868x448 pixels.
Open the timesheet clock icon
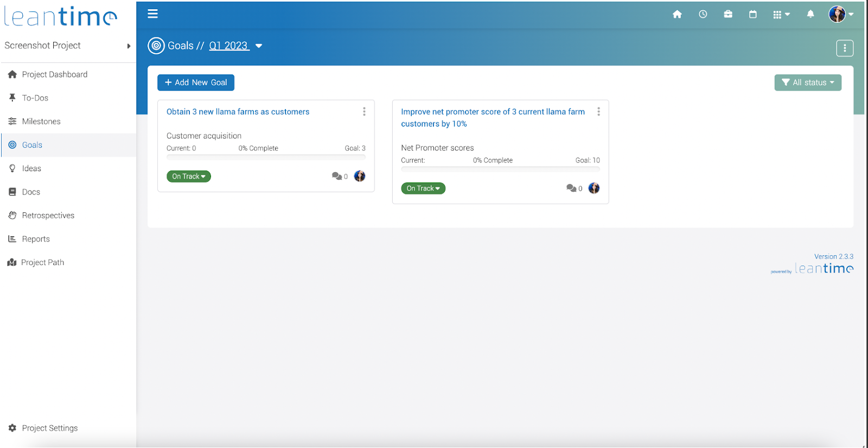coord(703,14)
